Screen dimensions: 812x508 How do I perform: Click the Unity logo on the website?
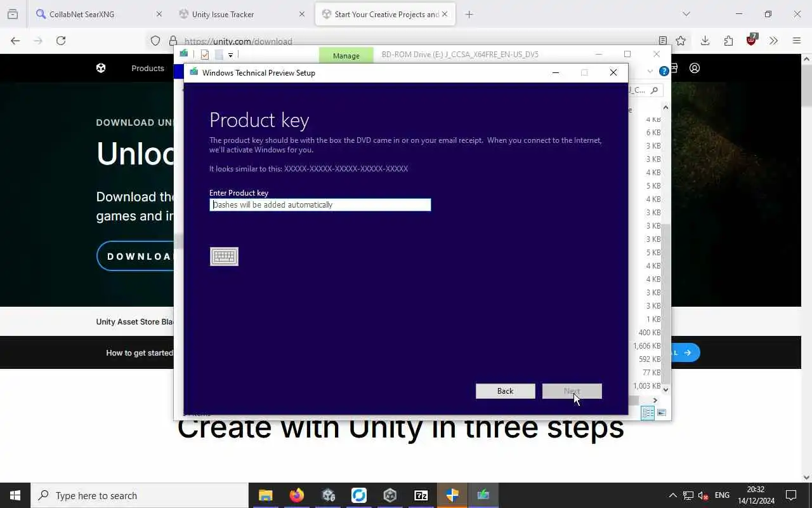(x=101, y=68)
